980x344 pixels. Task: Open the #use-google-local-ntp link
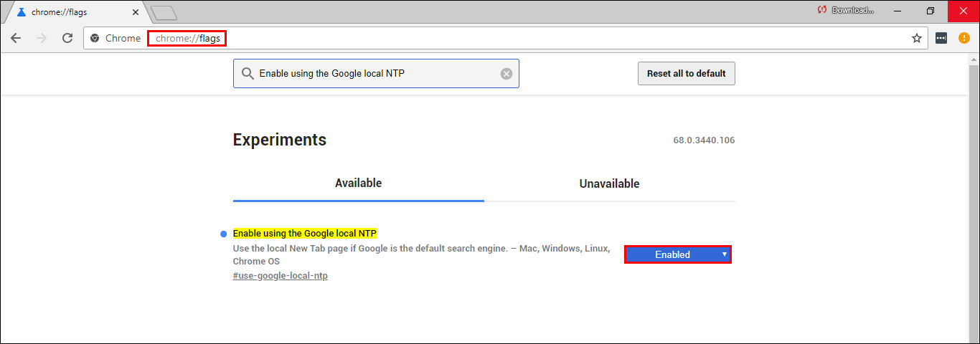(x=281, y=275)
